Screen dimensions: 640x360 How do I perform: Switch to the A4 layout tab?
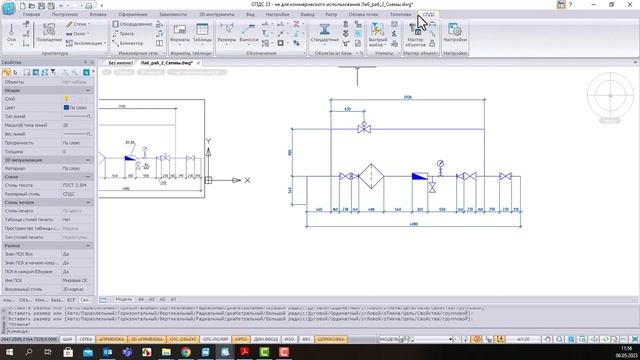[141, 299]
